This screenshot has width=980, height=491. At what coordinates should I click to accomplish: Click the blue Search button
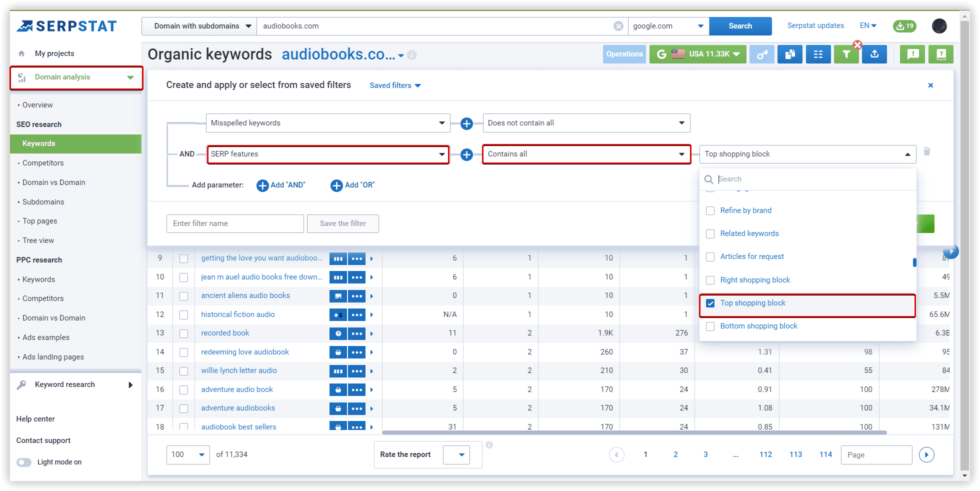(740, 26)
